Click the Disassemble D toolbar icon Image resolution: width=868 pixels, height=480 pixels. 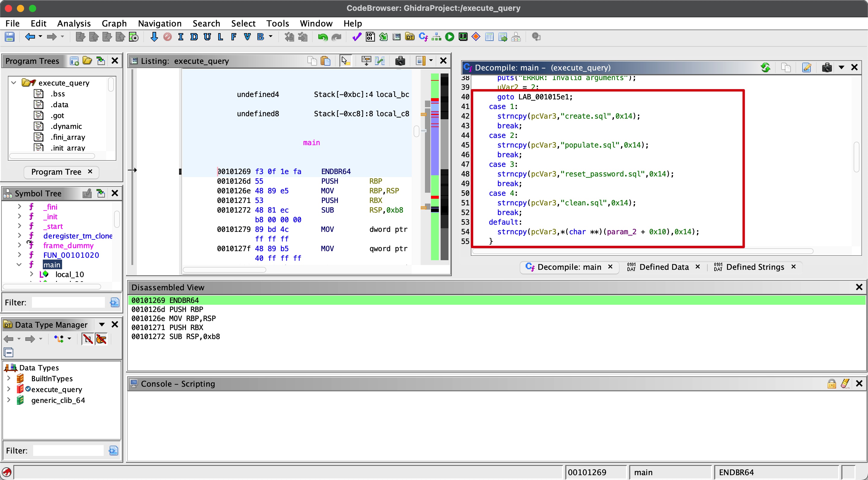(194, 37)
